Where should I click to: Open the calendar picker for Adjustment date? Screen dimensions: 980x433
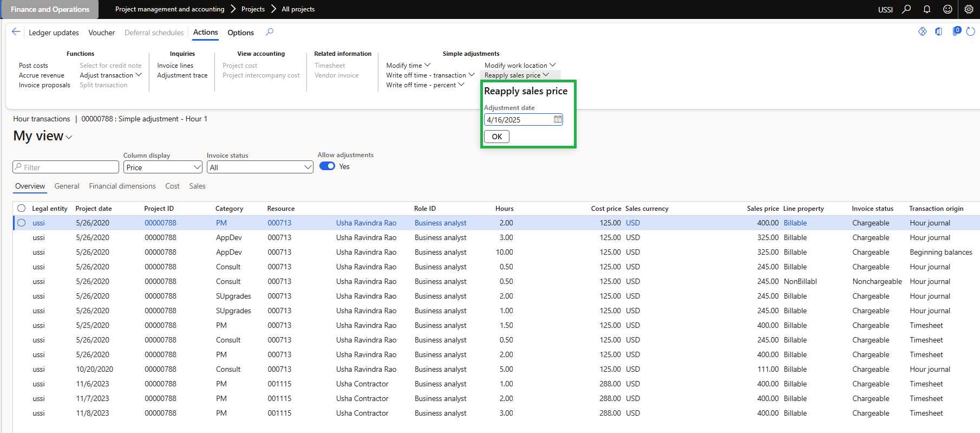pyautogui.click(x=558, y=119)
